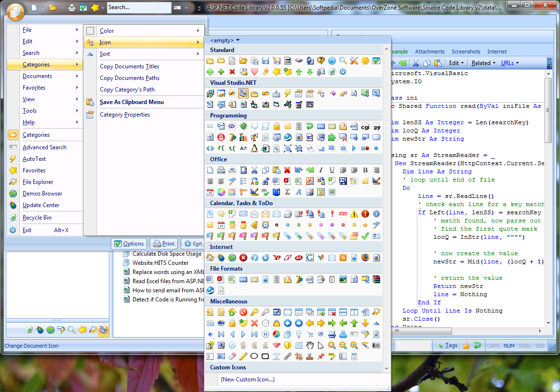Expand the Sort submenu
The image size is (560, 392).
click(144, 54)
